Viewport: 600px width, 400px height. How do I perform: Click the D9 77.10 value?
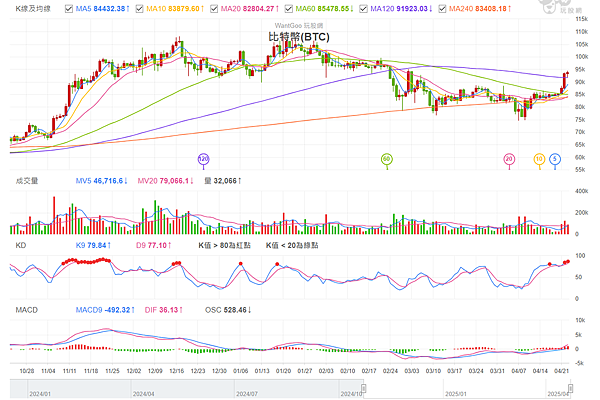click(153, 245)
